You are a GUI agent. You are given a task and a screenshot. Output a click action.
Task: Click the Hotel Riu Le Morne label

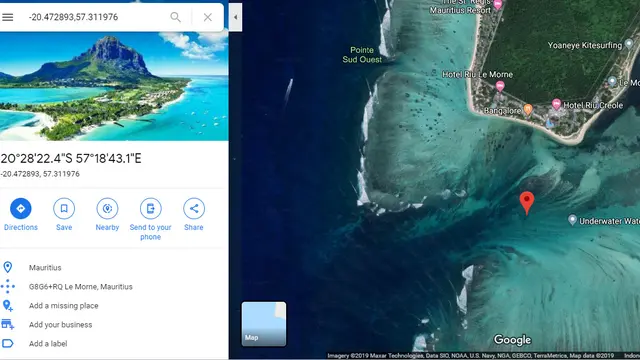click(x=477, y=75)
